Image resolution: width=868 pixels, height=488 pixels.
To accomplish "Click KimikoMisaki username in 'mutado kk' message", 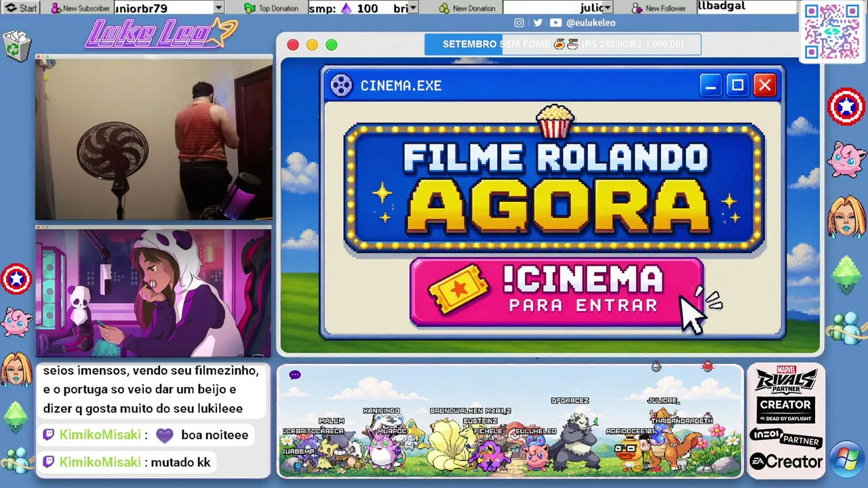I will (x=100, y=463).
